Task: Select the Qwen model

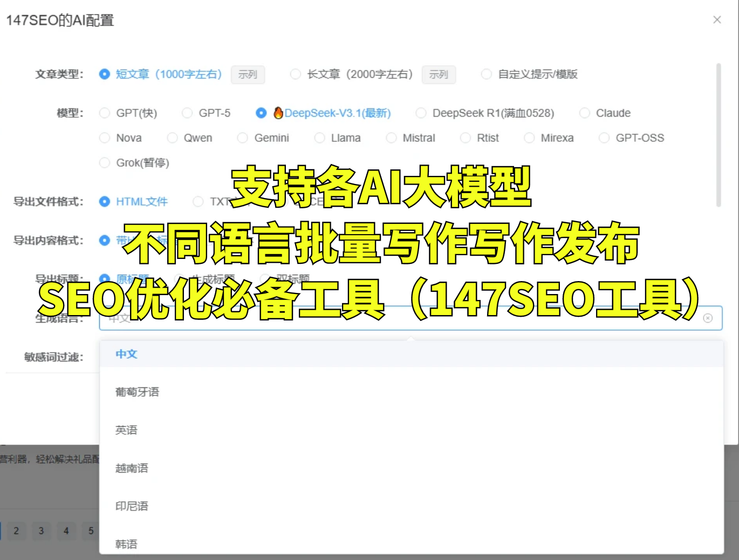Action: (173, 138)
